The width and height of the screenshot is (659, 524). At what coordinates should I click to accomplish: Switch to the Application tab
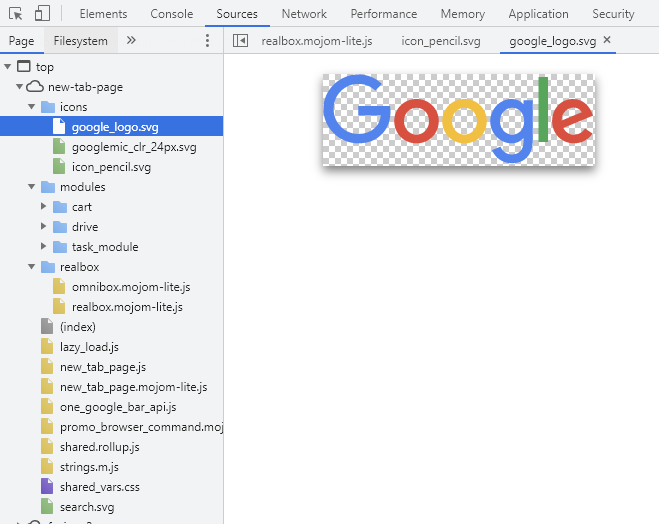[x=538, y=14]
